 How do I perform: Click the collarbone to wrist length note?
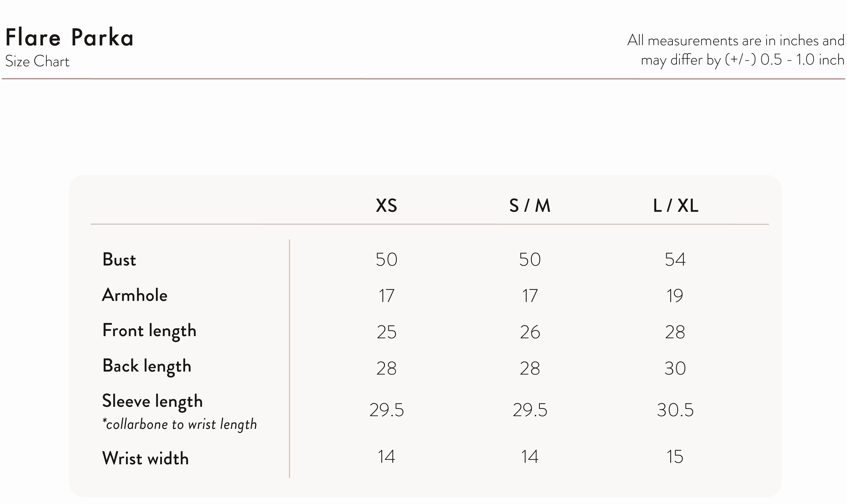coord(180,425)
